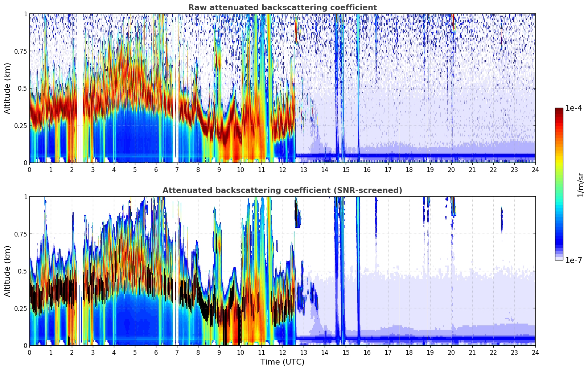
Task: Click the colorbar unit label '1/m/sr'
Action: pyautogui.click(x=580, y=184)
